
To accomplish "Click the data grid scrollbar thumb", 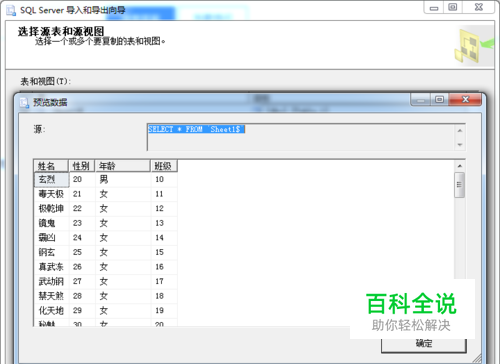I will [460, 185].
